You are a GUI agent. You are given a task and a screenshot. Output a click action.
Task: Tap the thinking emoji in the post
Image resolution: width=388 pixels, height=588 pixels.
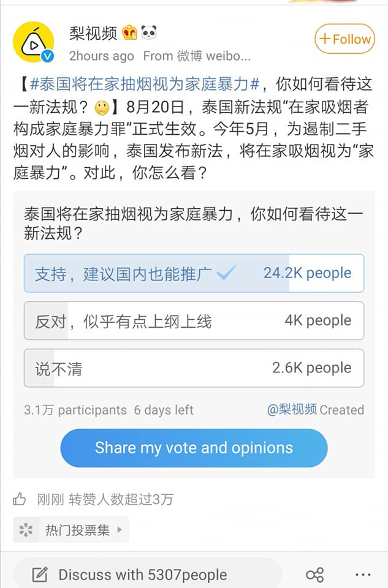(102, 108)
